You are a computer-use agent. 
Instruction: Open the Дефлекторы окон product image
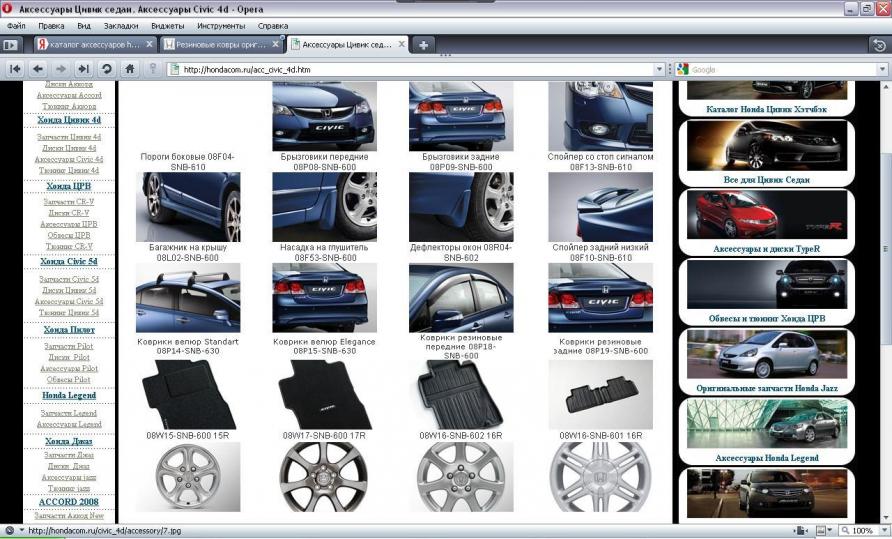tap(461, 298)
